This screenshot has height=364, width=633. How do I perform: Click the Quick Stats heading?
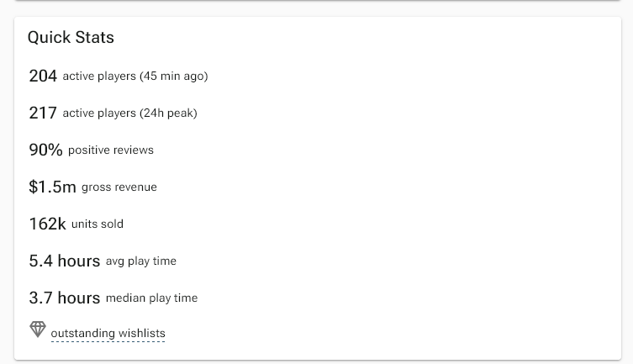coord(71,38)
